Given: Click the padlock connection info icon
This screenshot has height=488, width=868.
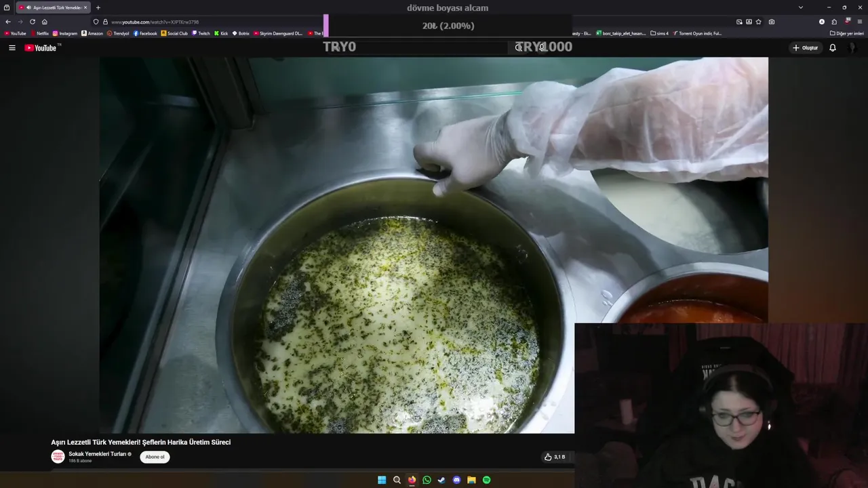Looking at the screenshot, I should click(105, 22).
